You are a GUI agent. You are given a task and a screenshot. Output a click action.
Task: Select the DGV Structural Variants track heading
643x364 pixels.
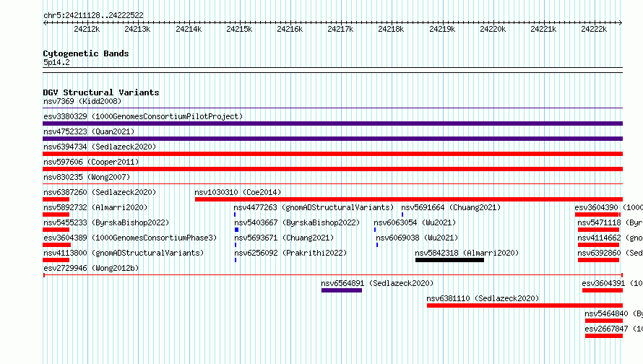101,92
